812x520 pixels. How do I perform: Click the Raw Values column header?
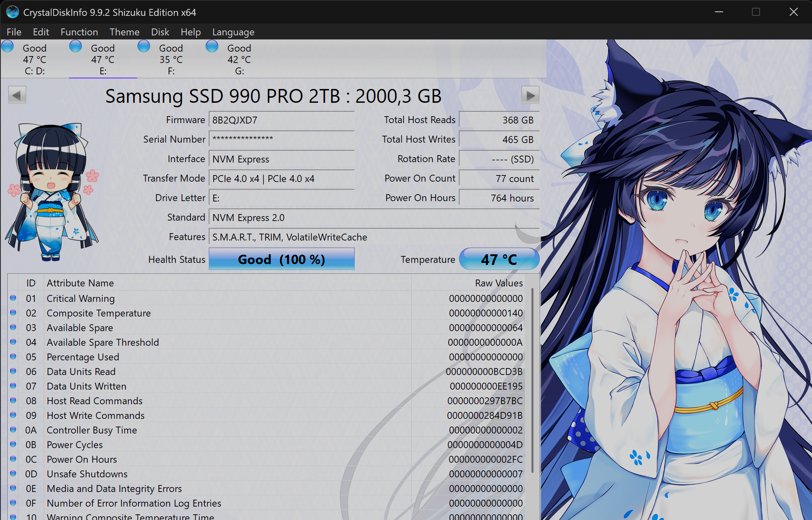pos(468,283)
